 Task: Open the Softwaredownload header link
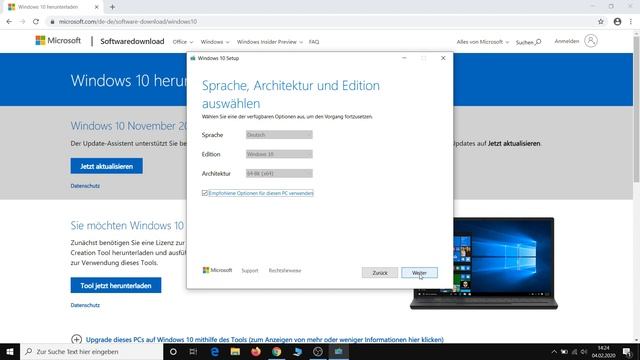pos(132,41)
